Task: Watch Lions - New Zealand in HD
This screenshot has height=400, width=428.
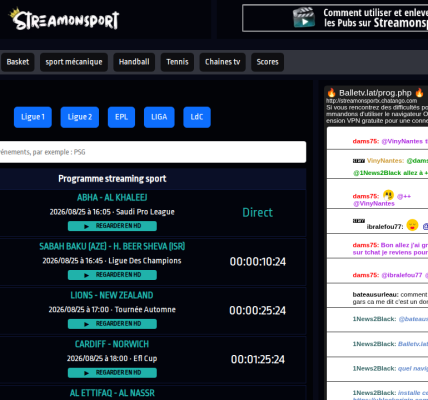Action: (x=112, y=324)
